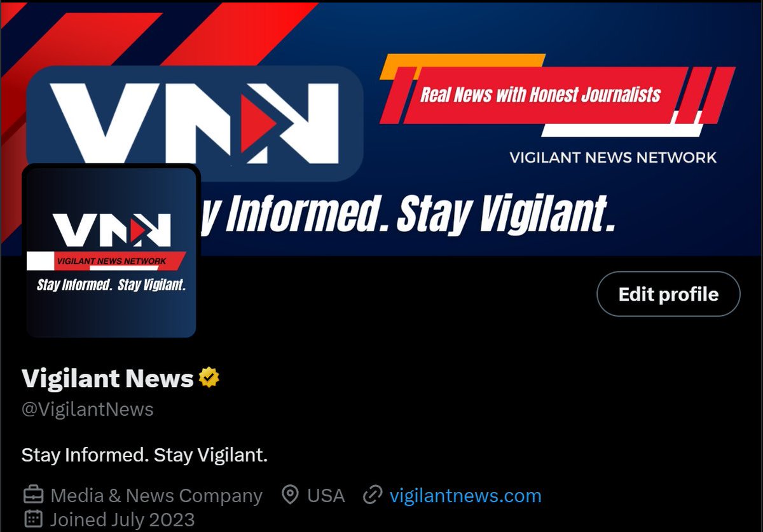Click the calendar joined-date icon
Screen dimensions: 763x532
(33, 519)
